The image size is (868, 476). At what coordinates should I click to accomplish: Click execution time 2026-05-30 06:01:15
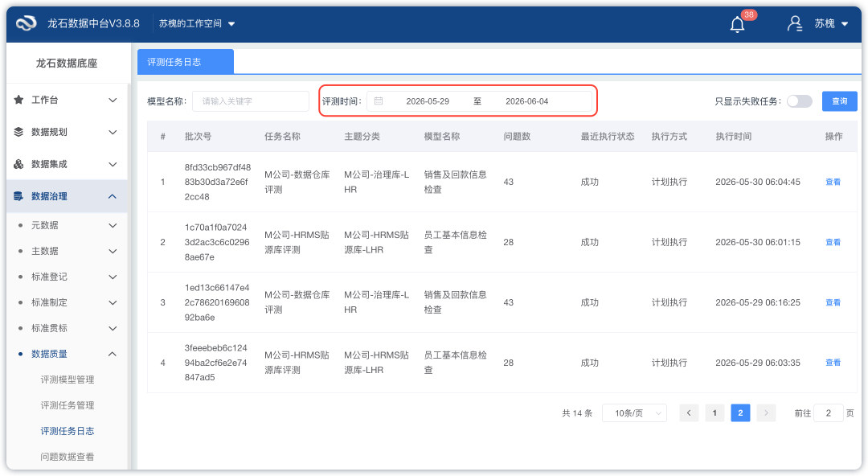[x=758, y=242]
